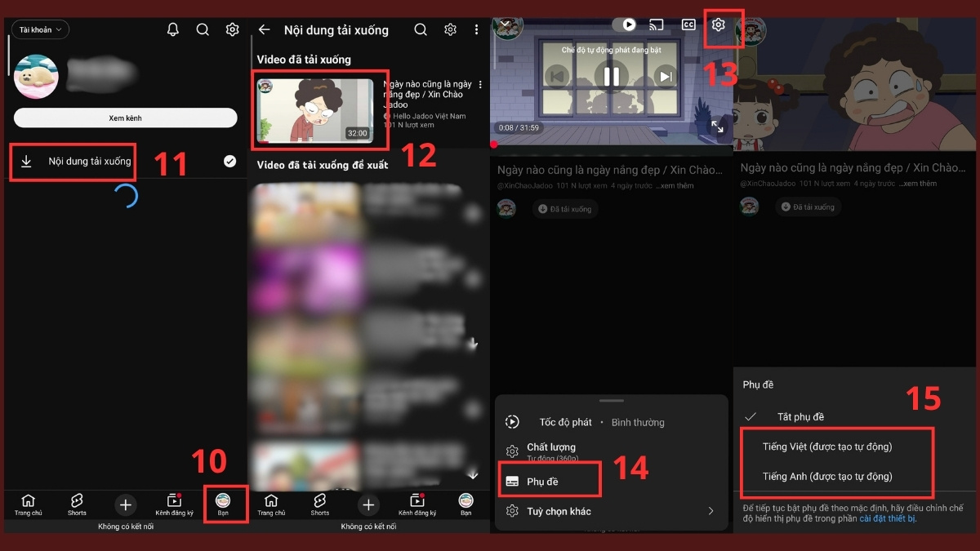Screen dimensions: 980x551
Task: Tap the drag handle of settings sheet
Action: (x=611, y=401)
